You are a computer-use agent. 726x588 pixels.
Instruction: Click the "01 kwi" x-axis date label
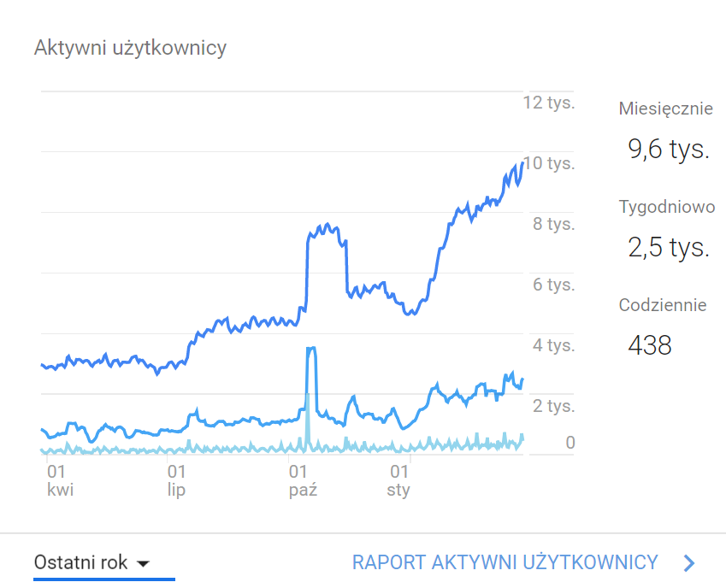pos(60,480)
